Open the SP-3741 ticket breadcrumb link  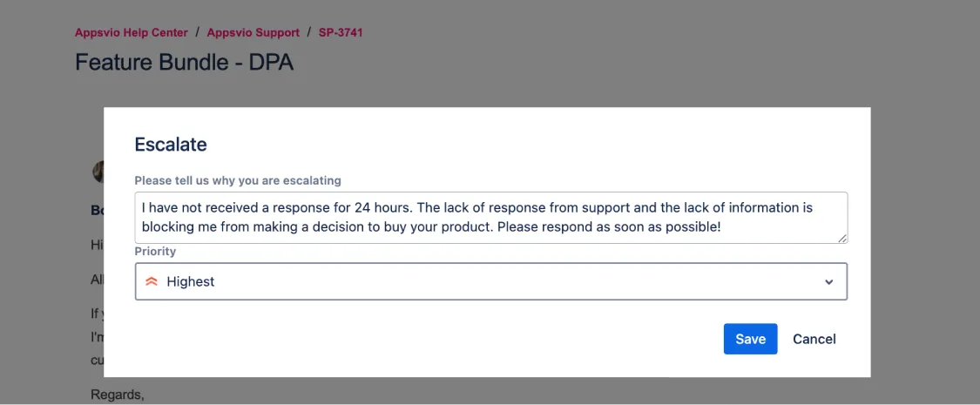[341, 32]
